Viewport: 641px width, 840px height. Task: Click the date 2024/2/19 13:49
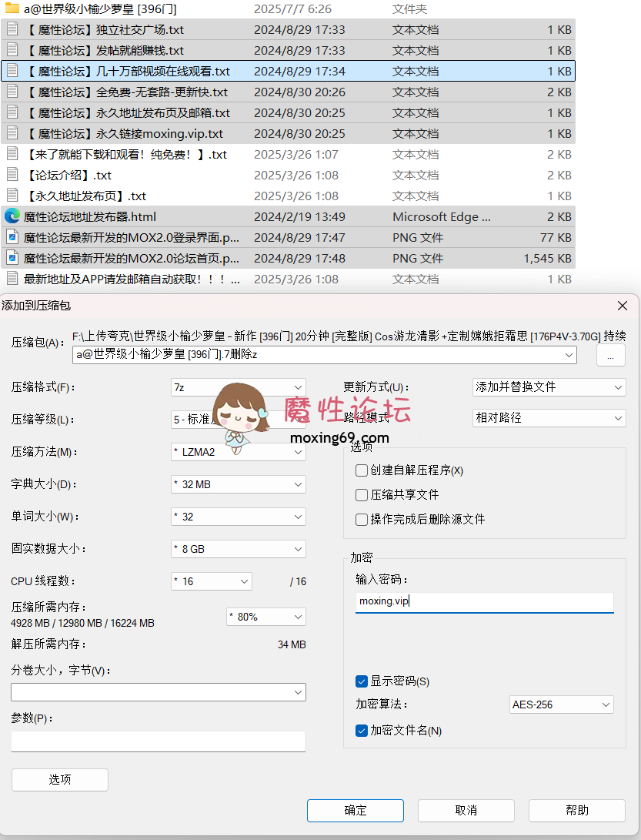click(299, 217)
